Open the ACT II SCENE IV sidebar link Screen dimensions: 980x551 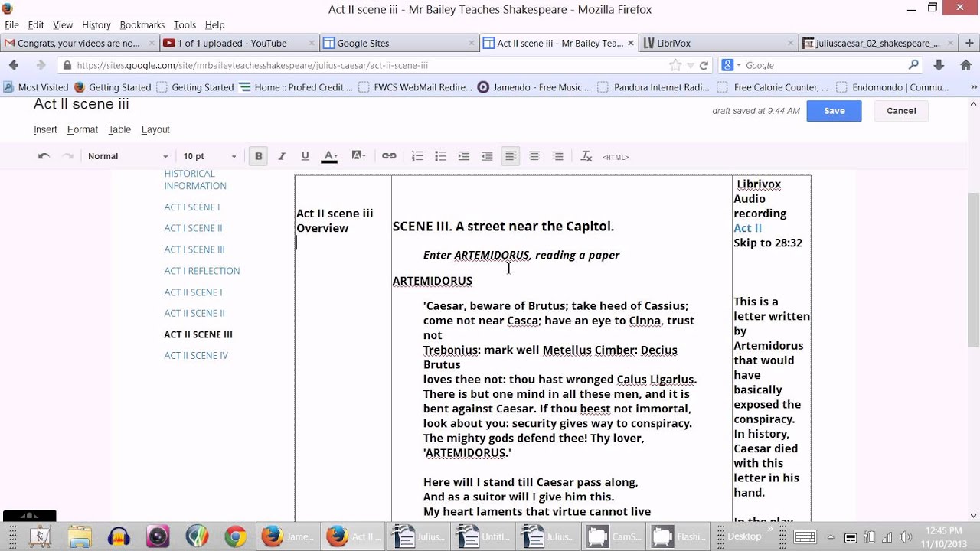tap(196, 355)
